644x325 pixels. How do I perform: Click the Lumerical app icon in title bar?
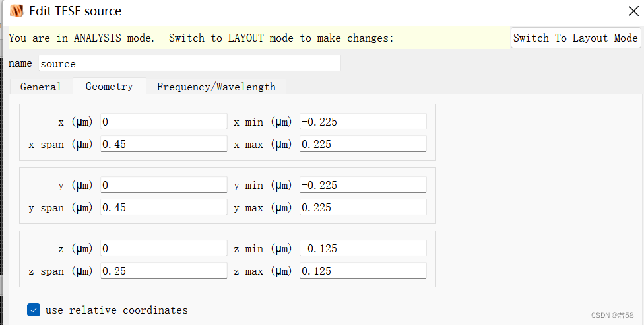click(x=16, y=11)
